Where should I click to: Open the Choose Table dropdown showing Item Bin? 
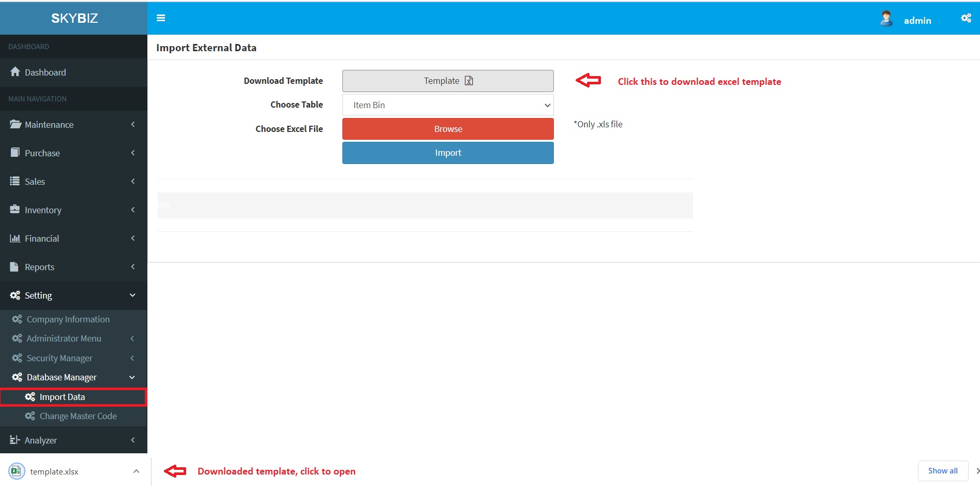point(448,105)
